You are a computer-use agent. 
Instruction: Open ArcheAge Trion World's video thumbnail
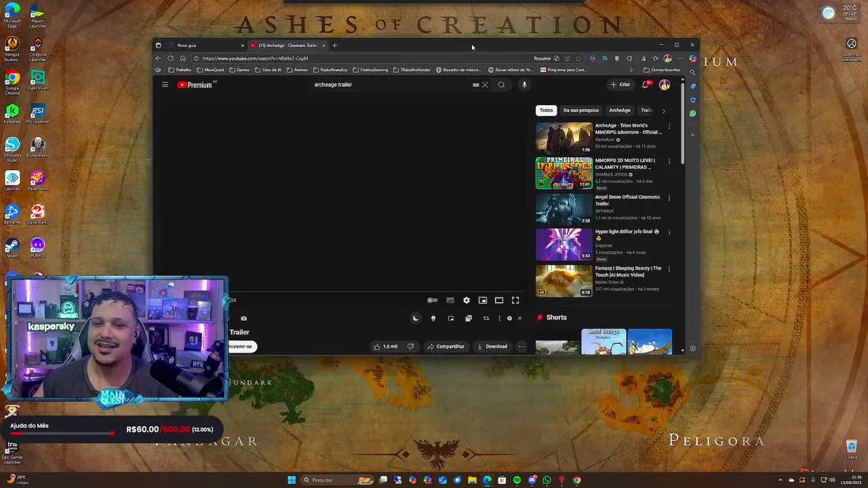564,138
